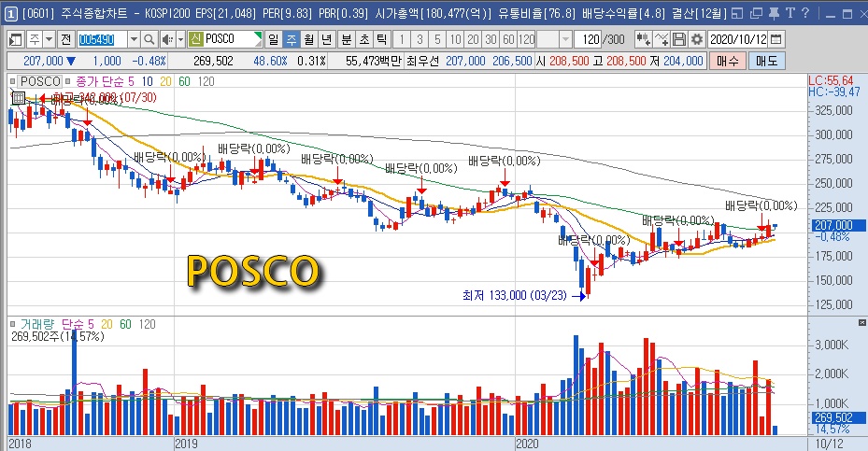Click the 매수 buy button
Viewport: 868px width, 451px height.
coord(728,61)
